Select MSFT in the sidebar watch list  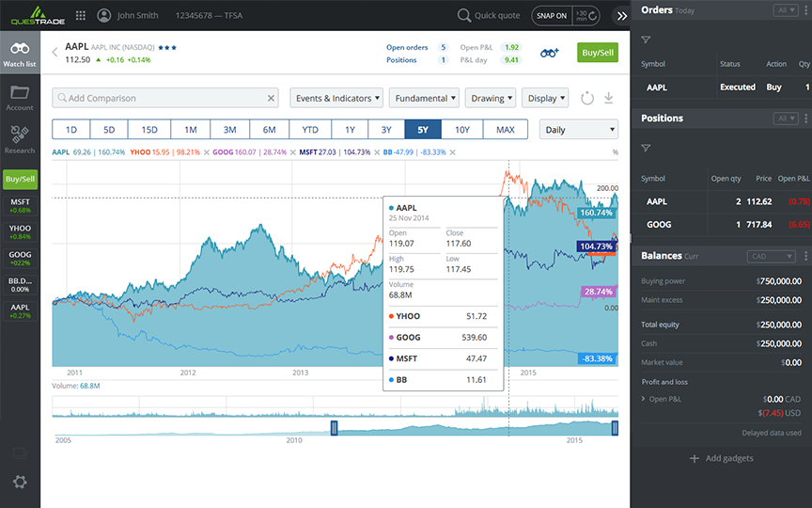pos(20,206)
